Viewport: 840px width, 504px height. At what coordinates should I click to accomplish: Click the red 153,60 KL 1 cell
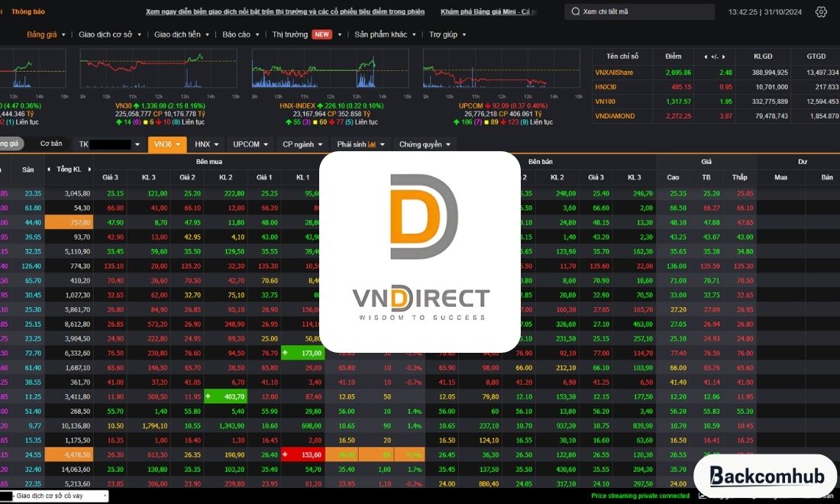pos(302,454)
